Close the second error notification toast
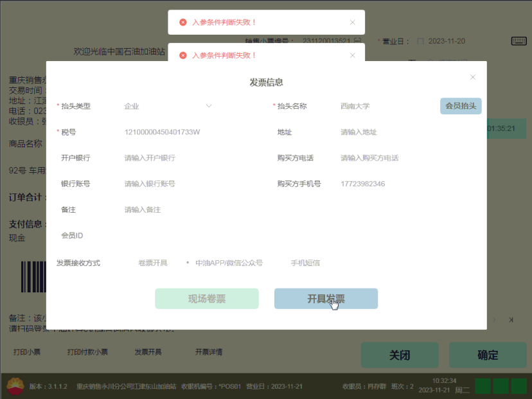 352,55
